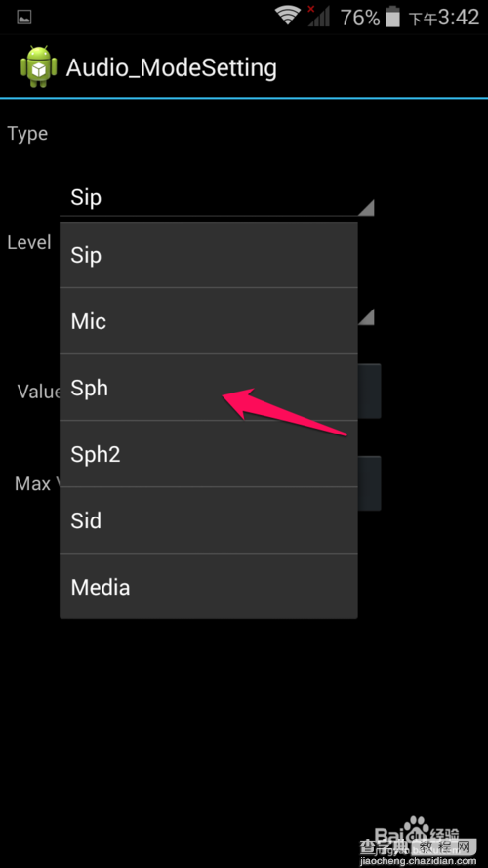Viewport: 488px width, 868px height.
Task: Collapse the Type spinner showing Sip
Action: (x=217, y=197)
